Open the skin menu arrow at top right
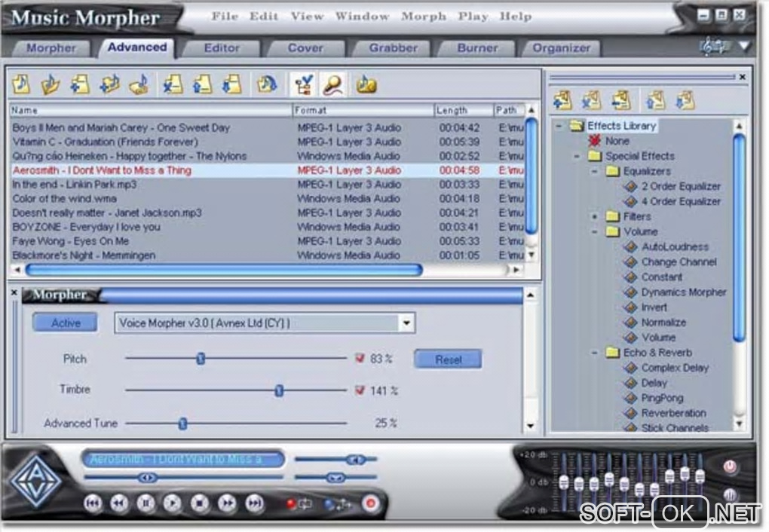The image size is (769, 532). coord(744,47)
